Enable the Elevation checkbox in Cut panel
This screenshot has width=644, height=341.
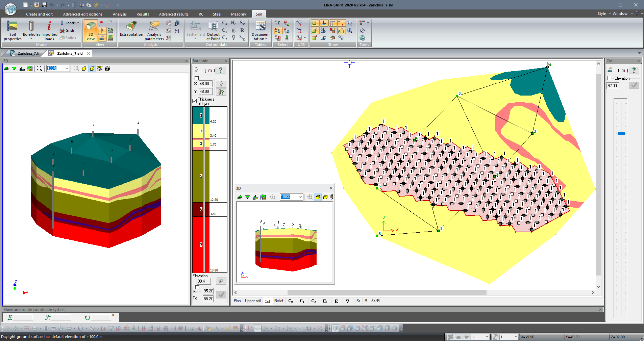(x=609, y=78)
